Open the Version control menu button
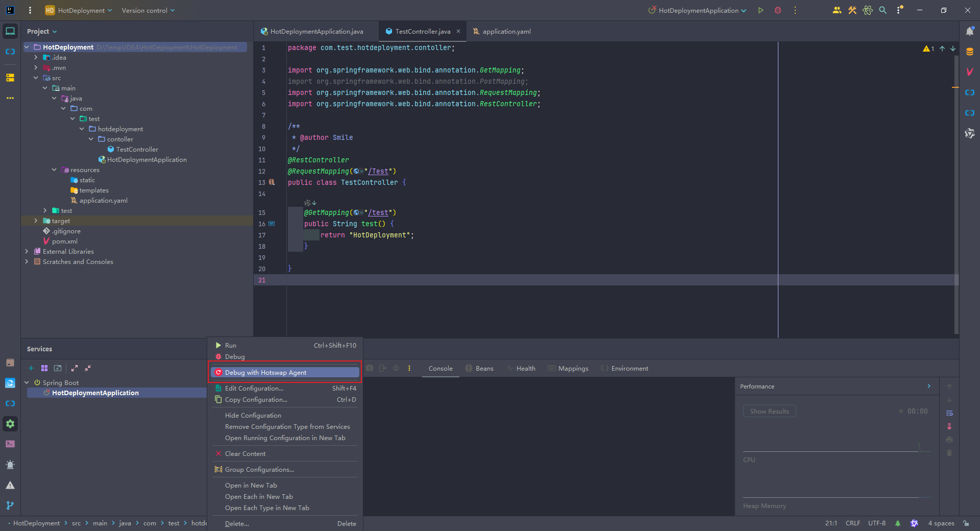The image size is (980, 531). (148, 10)
